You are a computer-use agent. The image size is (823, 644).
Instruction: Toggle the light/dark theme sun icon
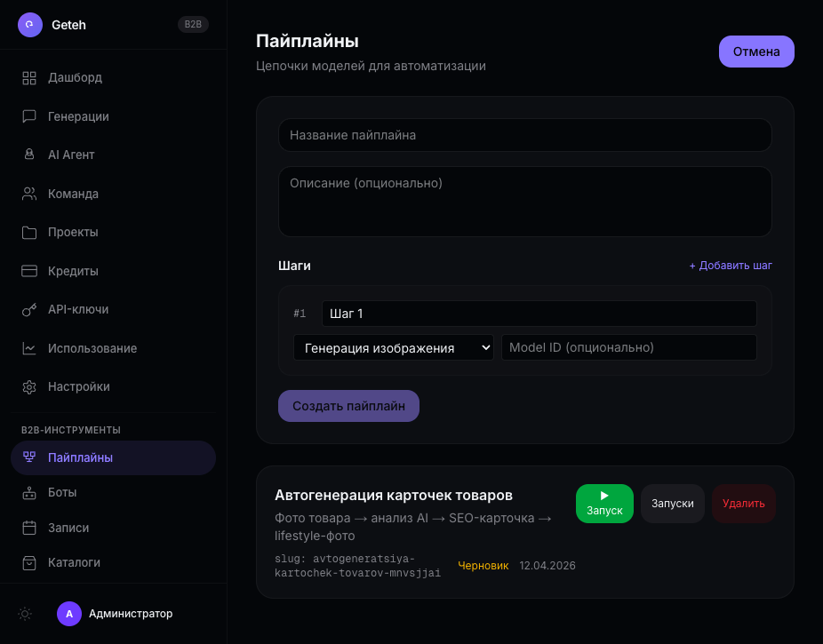[25, 614]
